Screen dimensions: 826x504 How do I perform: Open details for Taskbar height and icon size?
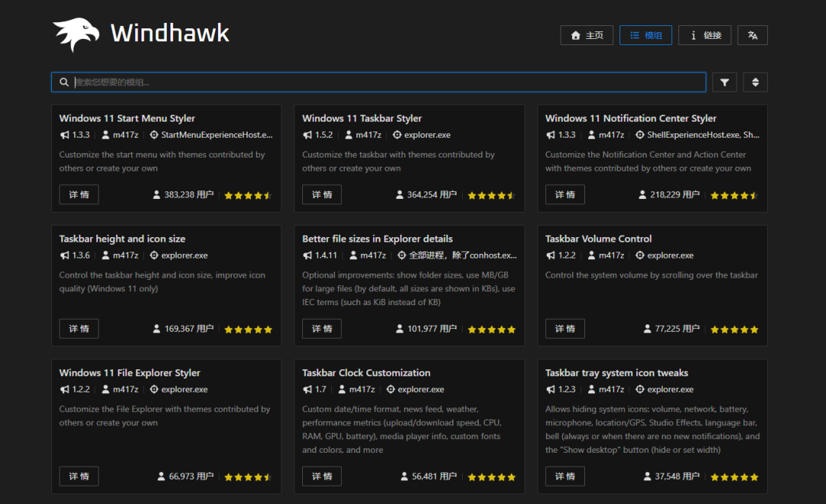tap(79, 329)
